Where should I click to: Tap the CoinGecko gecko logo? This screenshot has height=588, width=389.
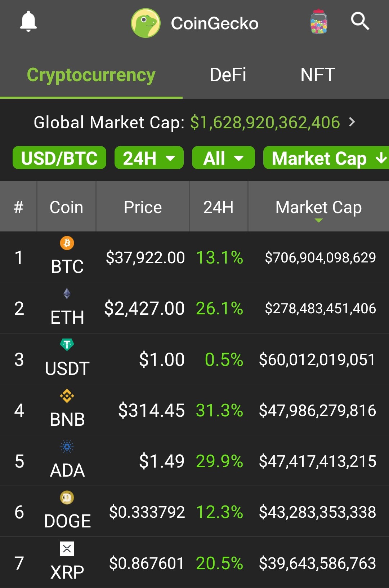[x=146, y=23]
